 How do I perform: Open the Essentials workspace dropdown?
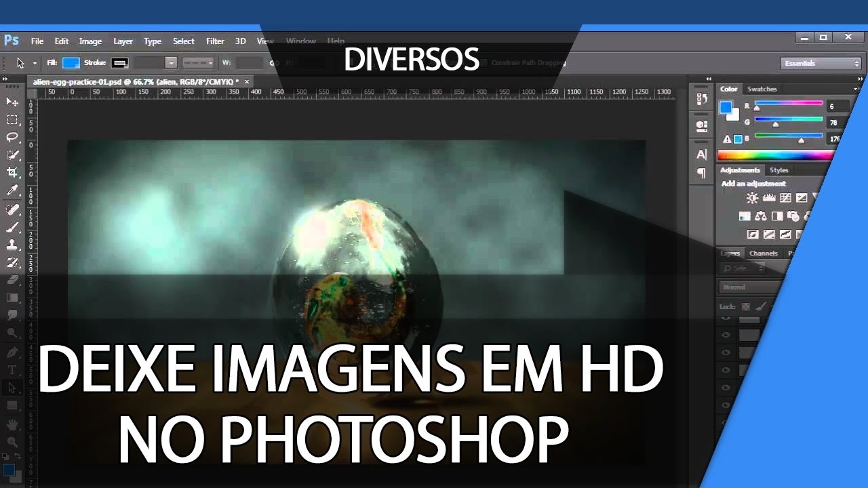click(821, 63)
